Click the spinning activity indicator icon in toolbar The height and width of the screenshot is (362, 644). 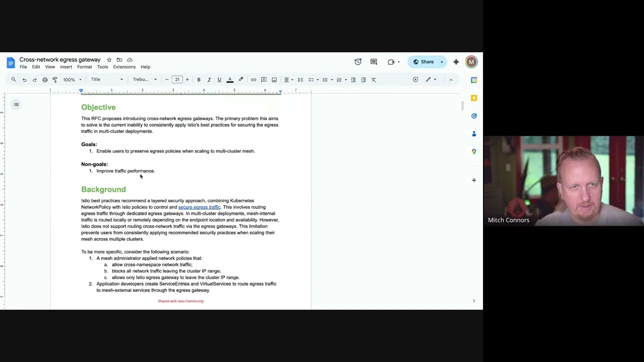[x=416, y=79]
